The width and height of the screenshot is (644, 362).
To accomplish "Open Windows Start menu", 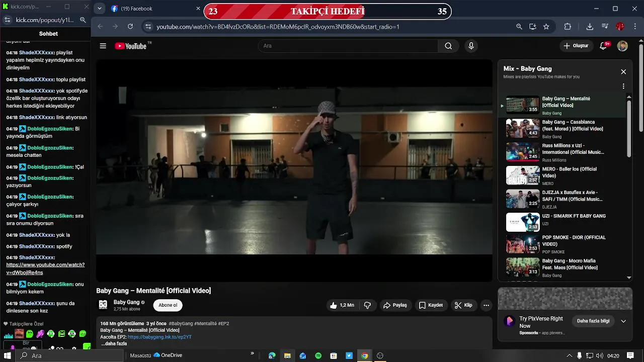I will point(7,355).
